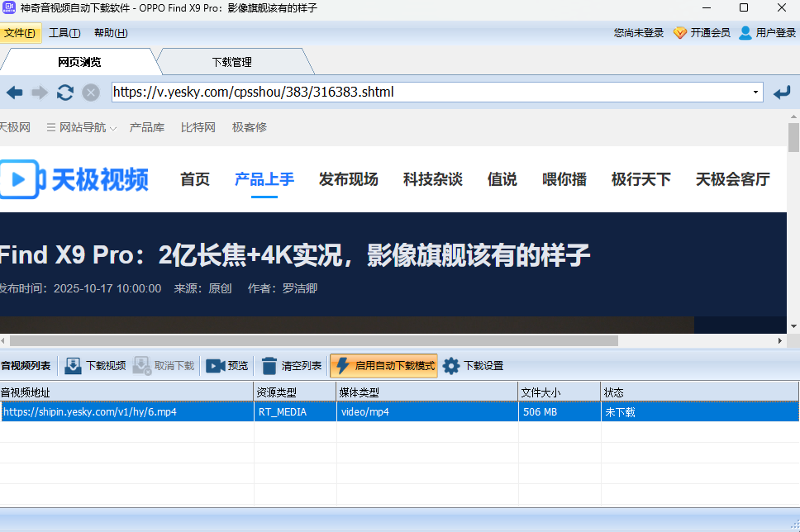Enable 启用自动下载模式 auto-download mode

(x=383, y=365)
